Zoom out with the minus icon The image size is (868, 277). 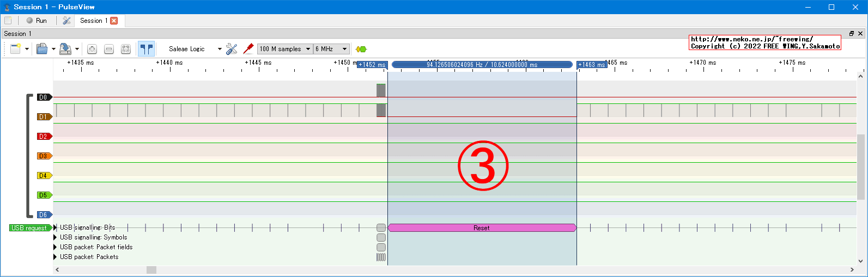pyautogui.click(x=109, y=49)
